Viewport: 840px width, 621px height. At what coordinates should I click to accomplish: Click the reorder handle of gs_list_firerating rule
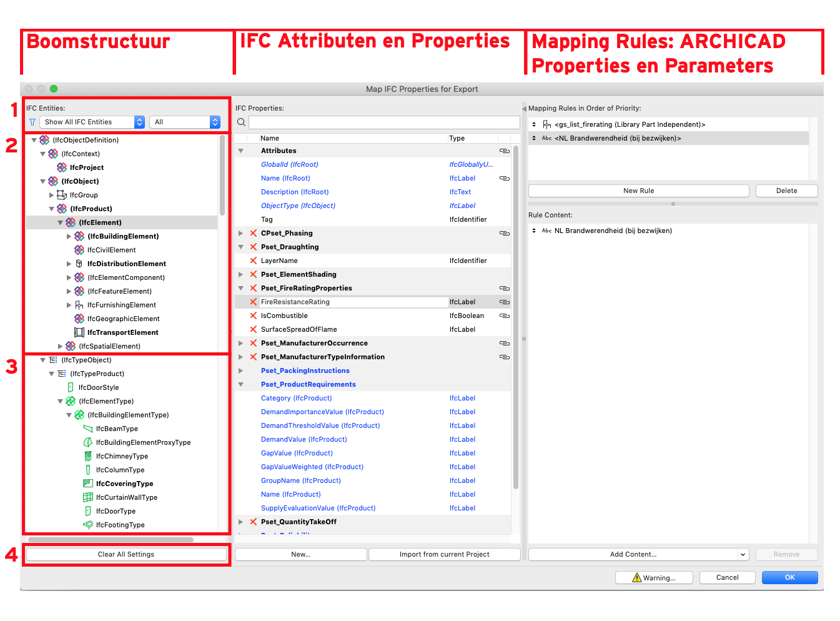coord(534,124)
